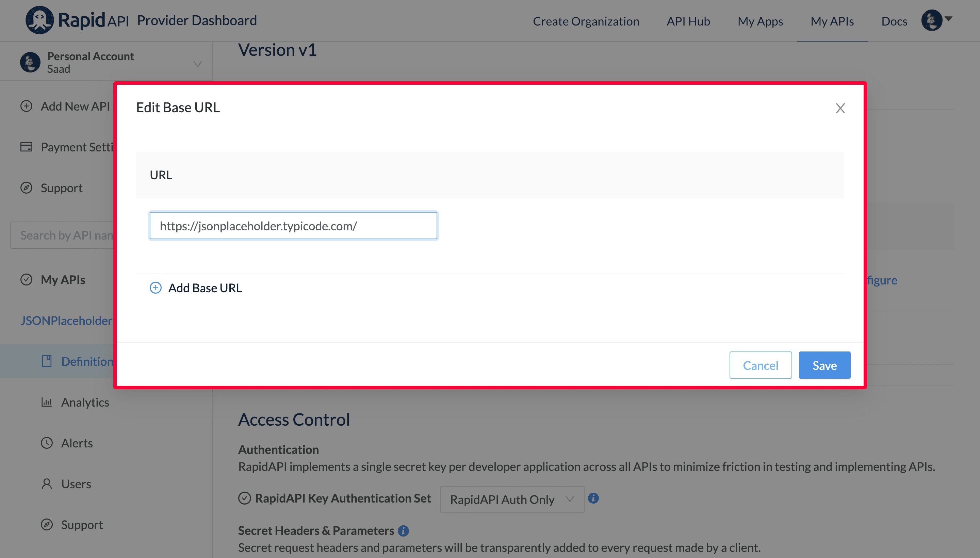Click the info icon next to Authentication
Screen dimensions: 980x558
click(592, 499)
